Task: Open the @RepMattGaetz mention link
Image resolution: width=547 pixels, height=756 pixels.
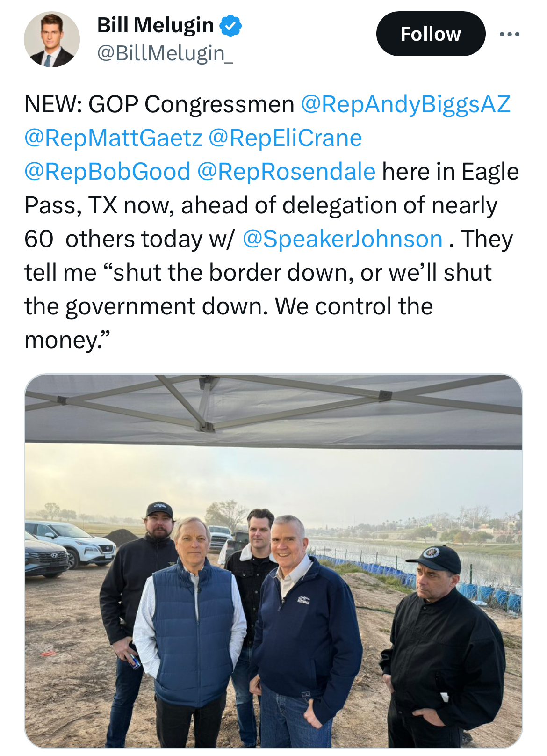Action: point(113,138)
